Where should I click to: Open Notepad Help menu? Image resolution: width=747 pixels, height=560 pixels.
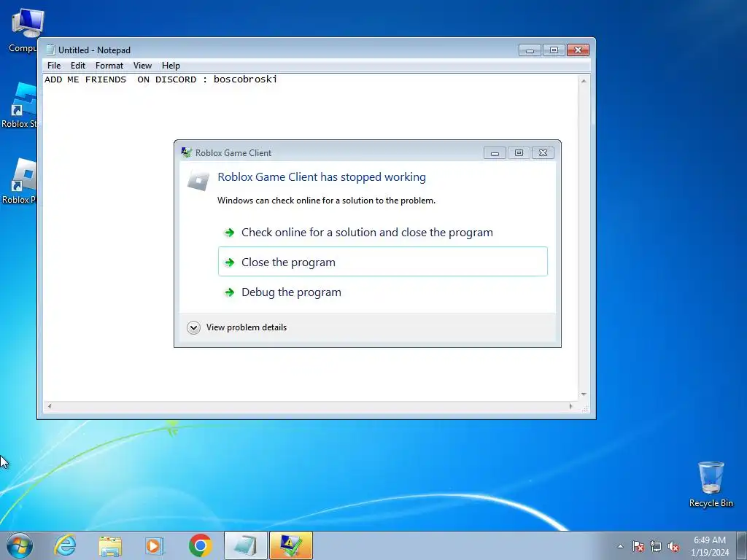(171, 66)
